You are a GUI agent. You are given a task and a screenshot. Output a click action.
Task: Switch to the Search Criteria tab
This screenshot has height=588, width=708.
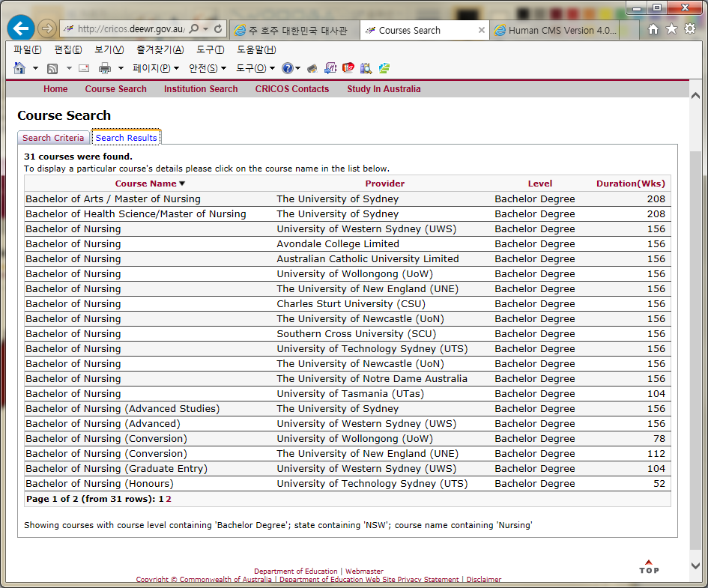[53, 138]
